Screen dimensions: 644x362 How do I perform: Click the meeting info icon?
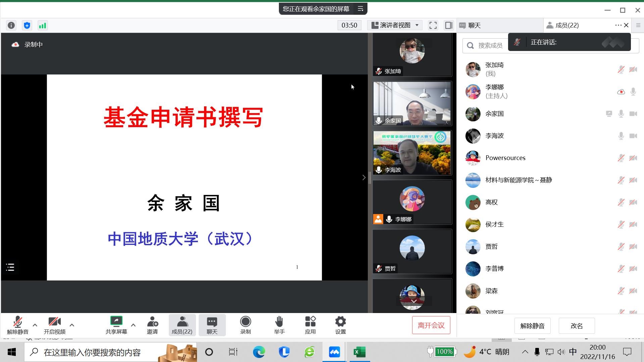(x=11, y=25)
